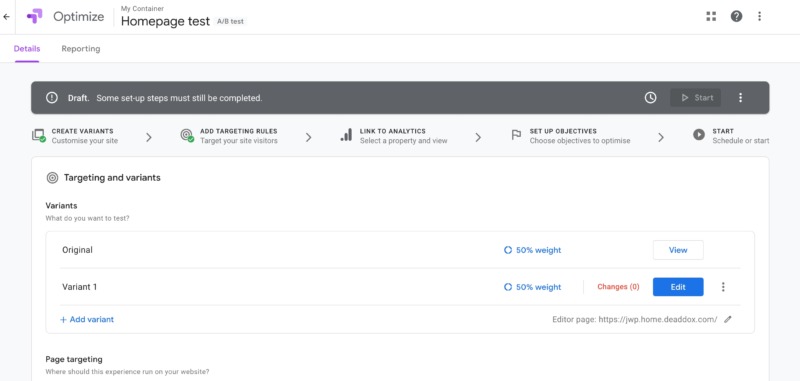Viewport: 800px width, 381px height.
Task: Click the draft info warning icon
Action: click(52, 97)
